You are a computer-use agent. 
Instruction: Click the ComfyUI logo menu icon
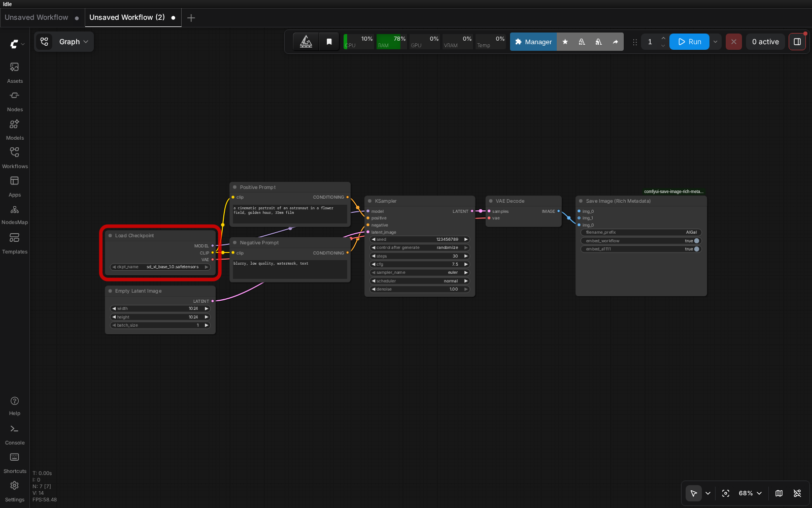tap(14, 44)
